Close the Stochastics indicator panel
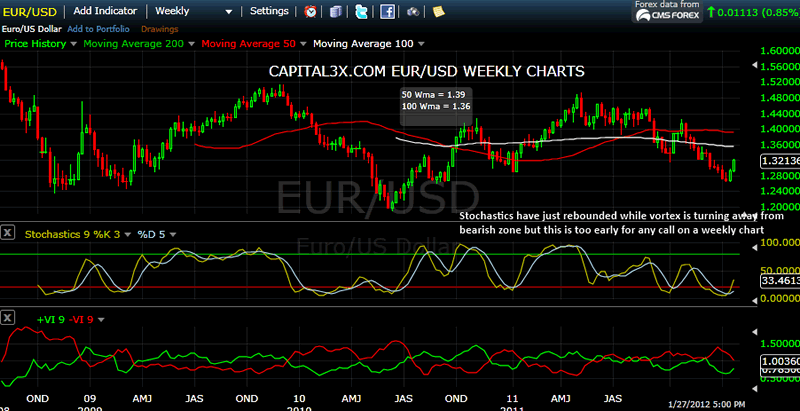The image size is (800, 411). [x=7, y=233]
